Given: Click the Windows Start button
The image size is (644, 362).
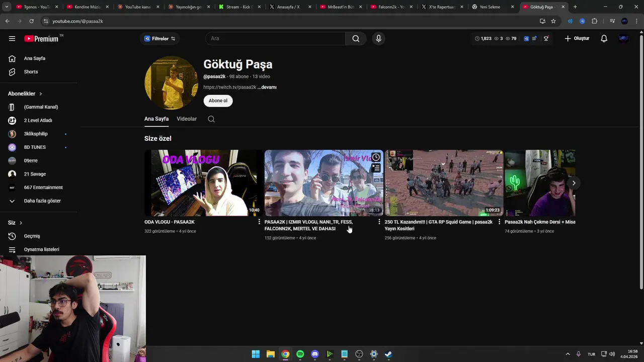Looking at the screenshot, I should [x=256, y=354].
